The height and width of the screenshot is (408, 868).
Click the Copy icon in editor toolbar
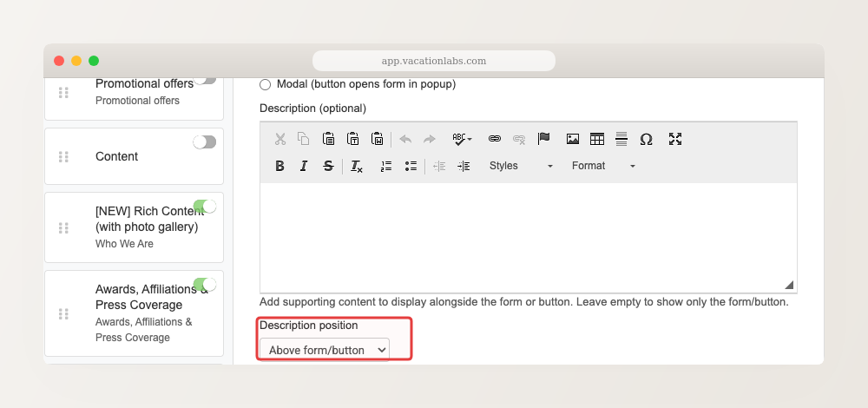click(x=303, y=139)
